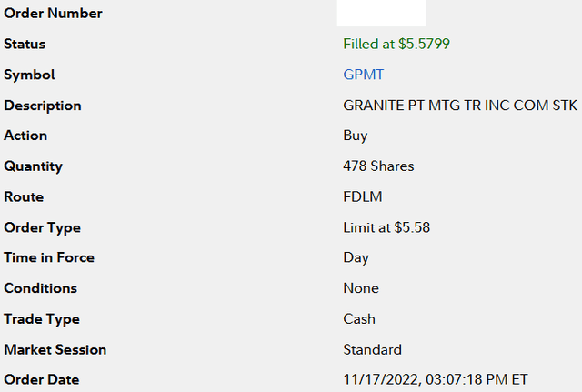Select the Status label
Screen dimensions: 582x392
tap(25, 45)
